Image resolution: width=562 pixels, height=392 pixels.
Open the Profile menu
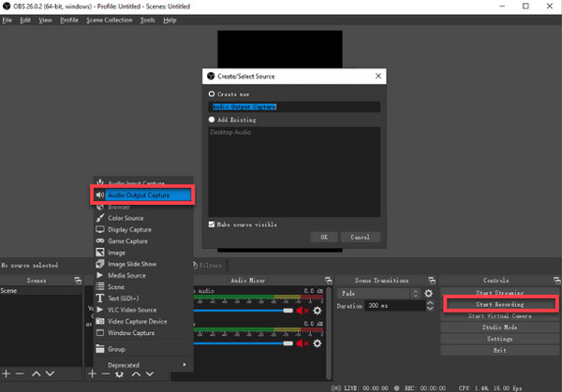tap(69, 20)
